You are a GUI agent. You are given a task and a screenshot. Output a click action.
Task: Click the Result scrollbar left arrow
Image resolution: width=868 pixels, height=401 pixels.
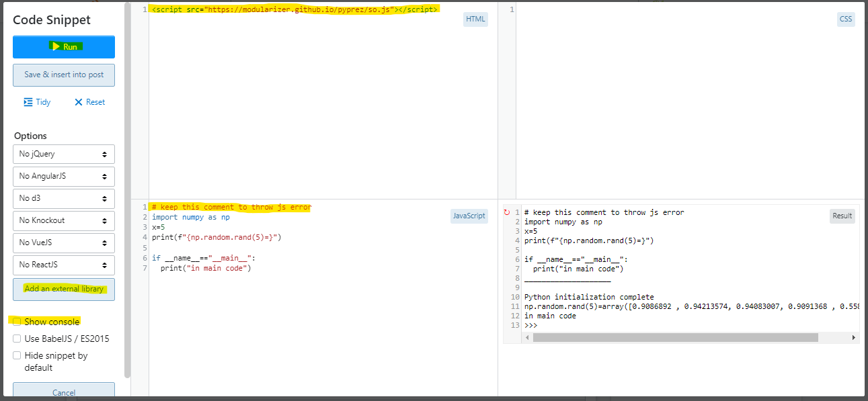coord(528,337)
